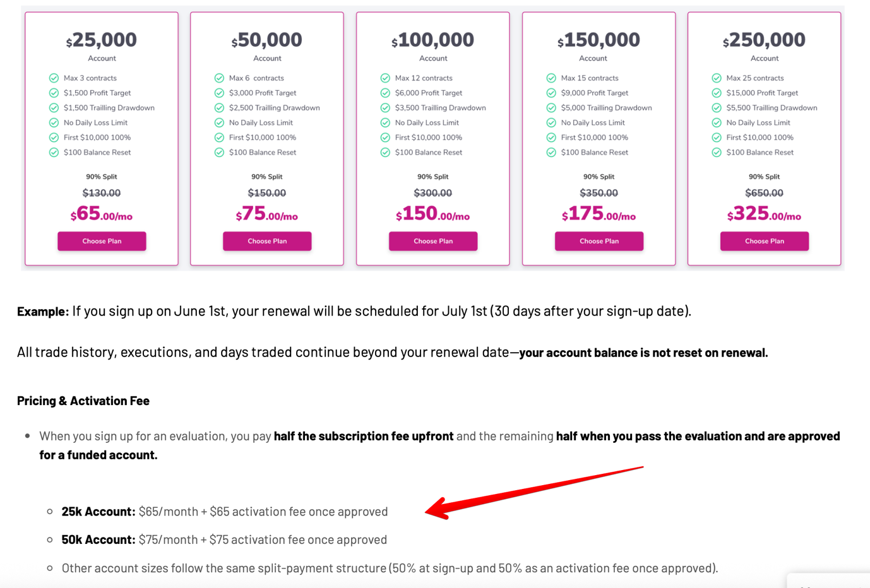Click checkmark by $100 Balance Reset in $25,000 card
The image size is (870, 588).
pyautogui.click(x=54, y=152)
